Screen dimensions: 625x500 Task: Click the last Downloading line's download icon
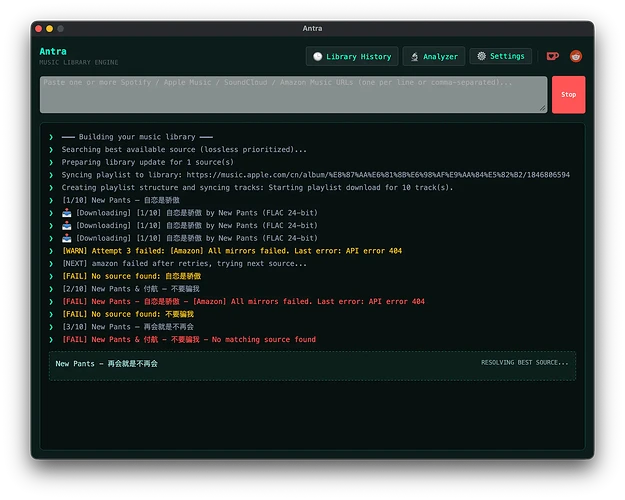click(51, 238)
